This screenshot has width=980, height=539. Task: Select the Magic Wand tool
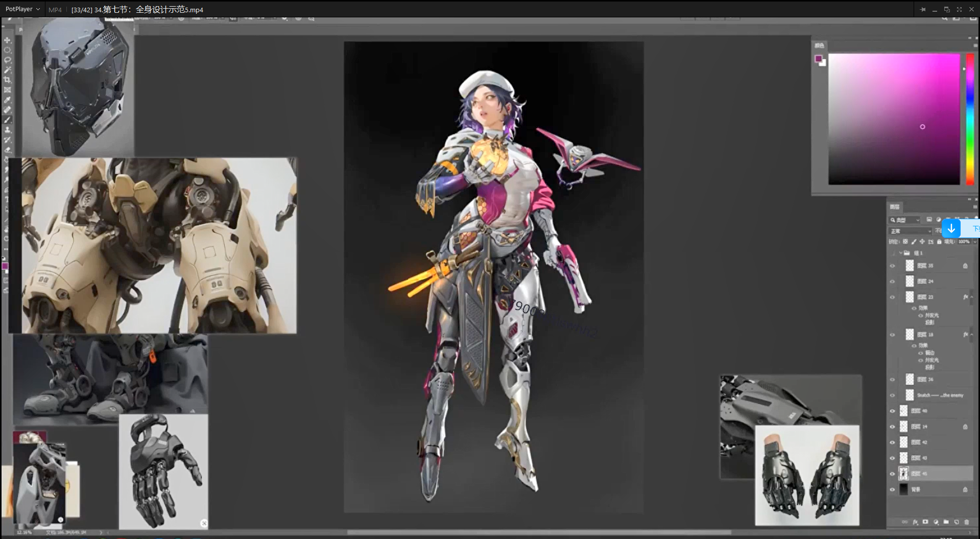7,70
